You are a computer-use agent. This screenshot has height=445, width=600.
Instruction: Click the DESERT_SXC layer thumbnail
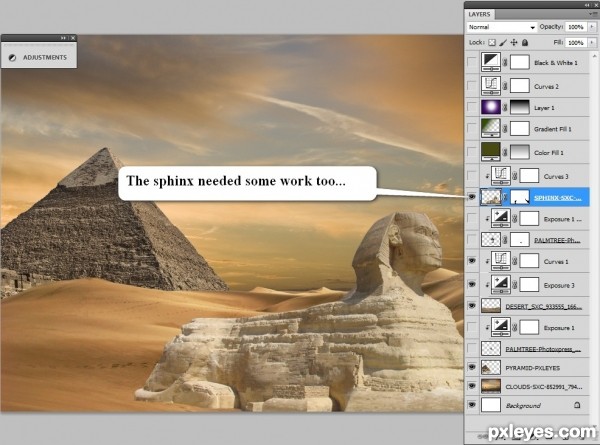(491, 306)
